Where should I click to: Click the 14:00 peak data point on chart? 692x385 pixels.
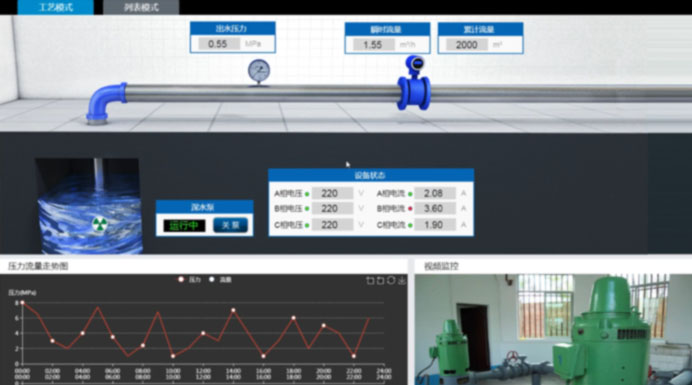(x=233, y=310)
